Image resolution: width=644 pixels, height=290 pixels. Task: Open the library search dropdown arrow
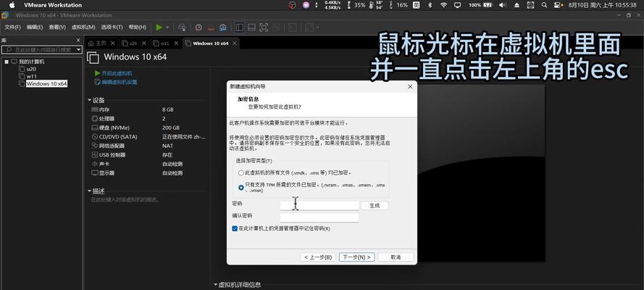[78, 50]
